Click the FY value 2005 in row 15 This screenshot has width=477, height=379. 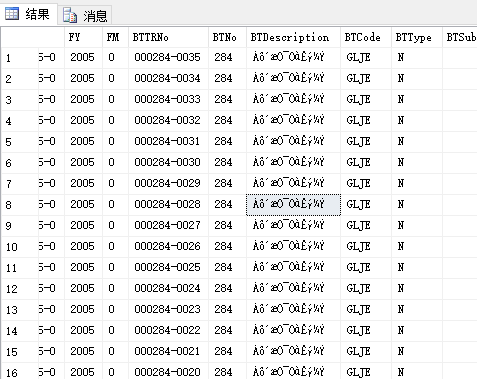point(83,352)
